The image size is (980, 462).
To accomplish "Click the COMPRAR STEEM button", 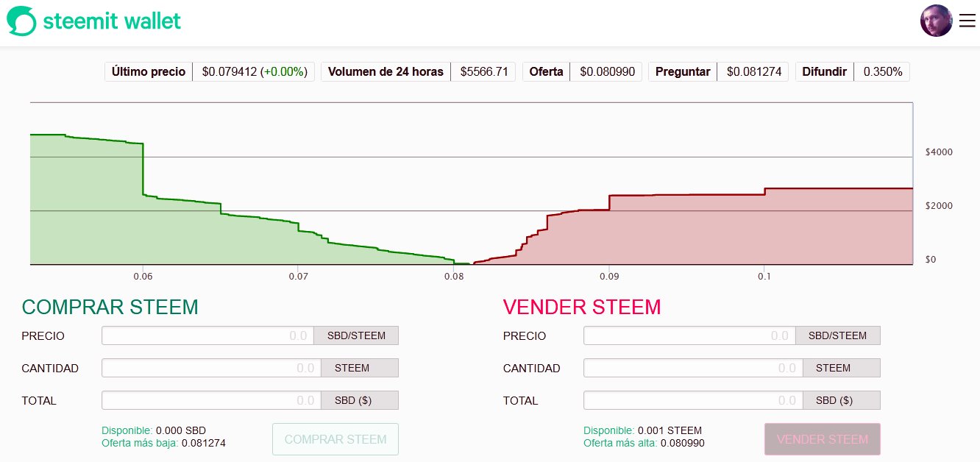I will pos(335,439).
